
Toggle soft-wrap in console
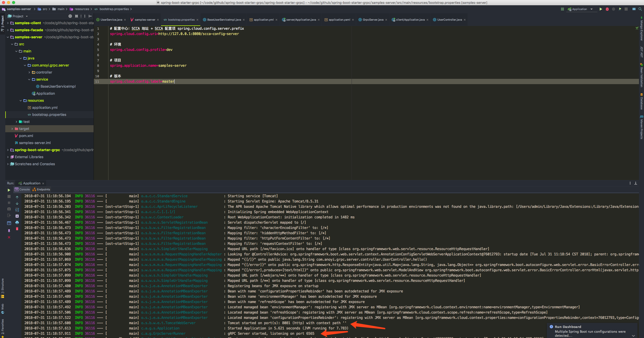pyautogui.click(x=17, y=210)
